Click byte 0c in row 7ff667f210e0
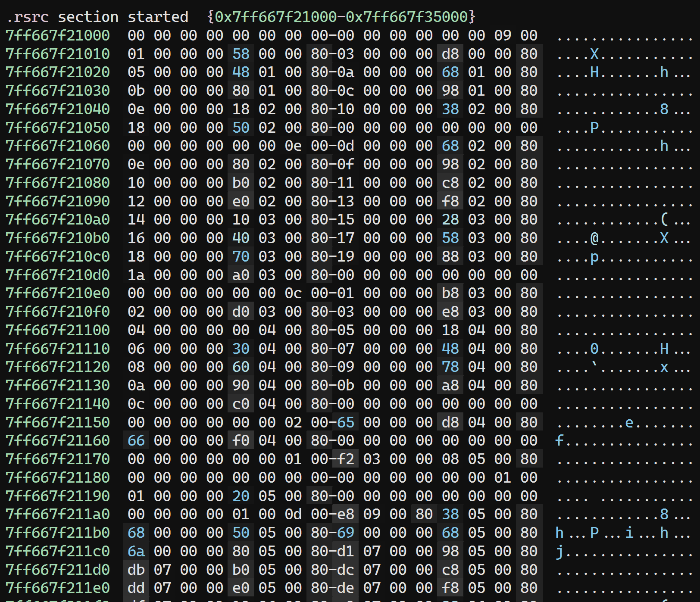Viewport: 700px width, 602px height. tap(293, 293)
